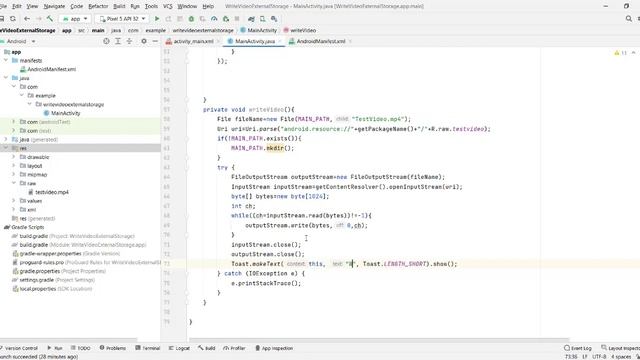Click the writeVideo breadcrumb in the navigation bar
Viewport: 640px width, 360px height.
pos(300,30)
